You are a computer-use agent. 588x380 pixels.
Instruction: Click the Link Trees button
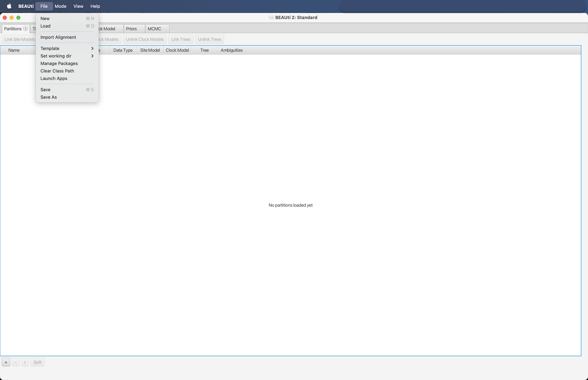(181, 39)
